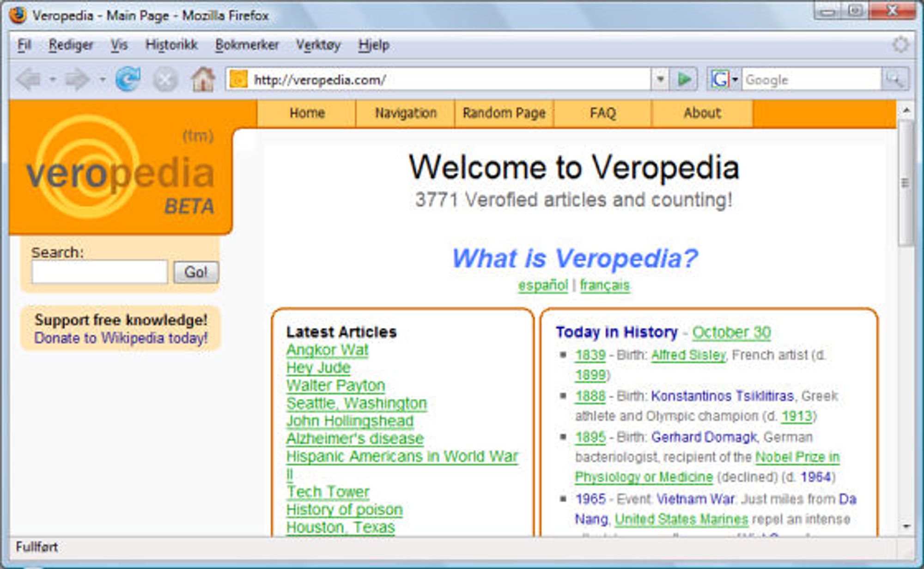Open the Forward history dropdown arrow
The image size is (924, 569).
click(102, 80)
